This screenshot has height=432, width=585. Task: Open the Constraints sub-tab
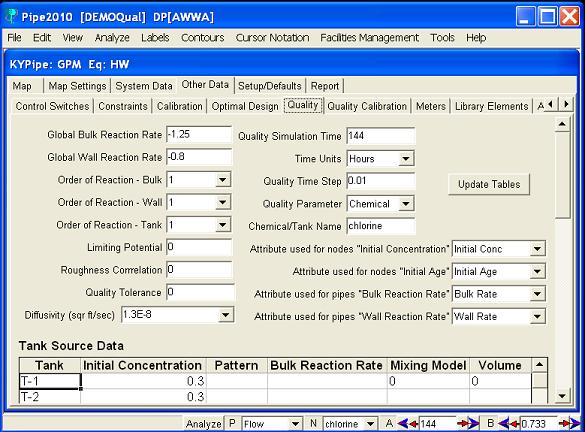click(x=123, y=106)
